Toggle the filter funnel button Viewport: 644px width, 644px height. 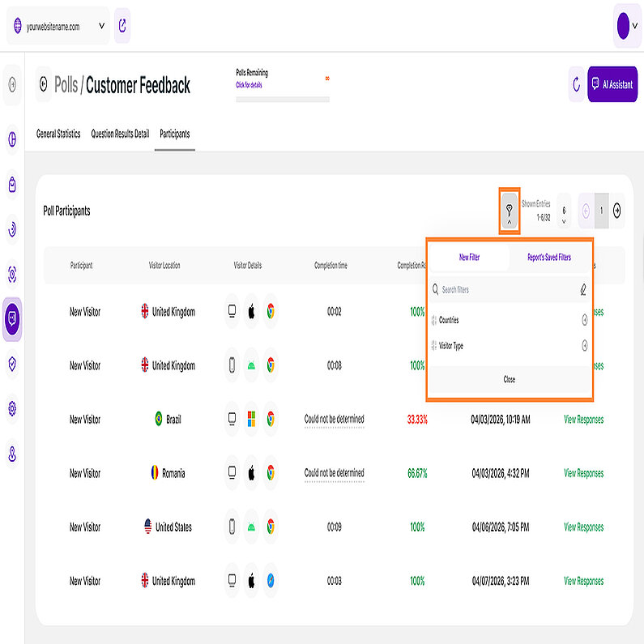pos(510,211)
